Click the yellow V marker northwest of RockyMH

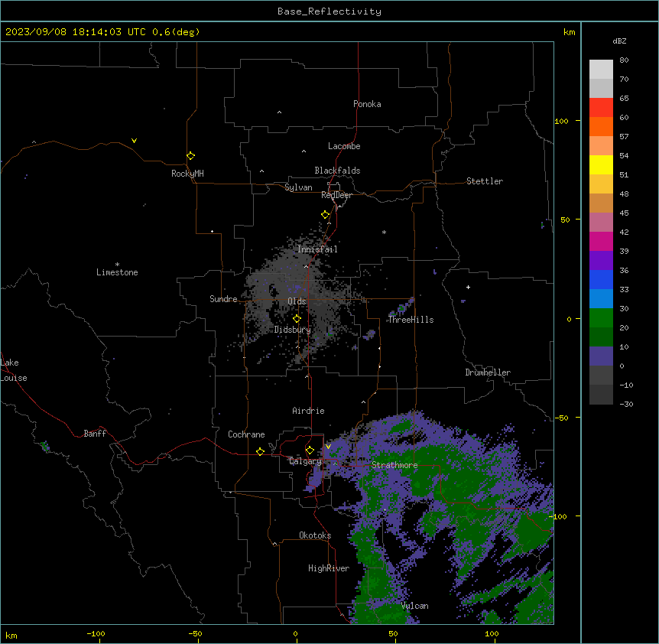(x=134, y=141)
